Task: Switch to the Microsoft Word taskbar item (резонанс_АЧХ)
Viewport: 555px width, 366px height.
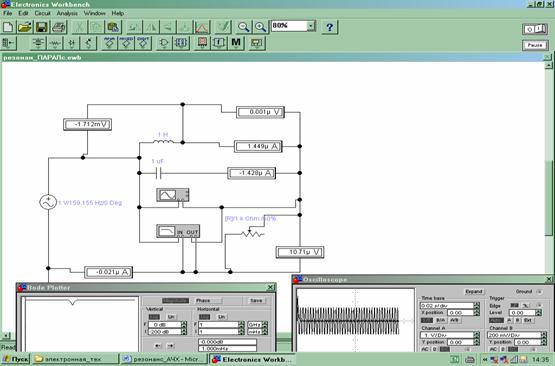Action: 163,359
